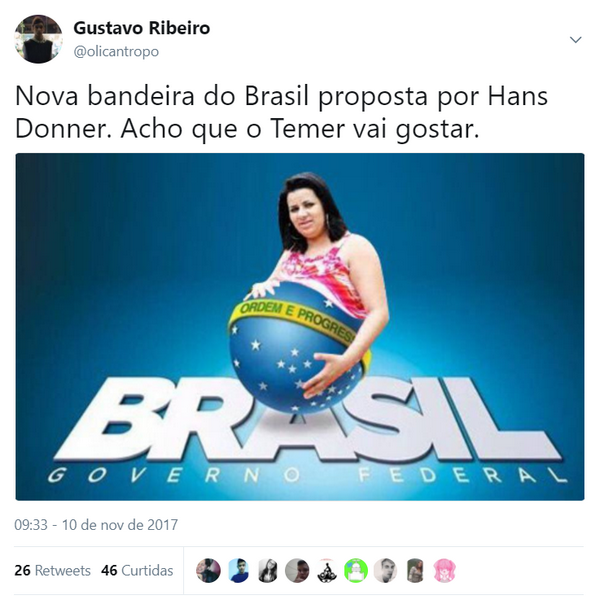Open the BRASIL Governo Federal text in the image
This screenshot has width=600, height=600.
[x=306, y=432]
